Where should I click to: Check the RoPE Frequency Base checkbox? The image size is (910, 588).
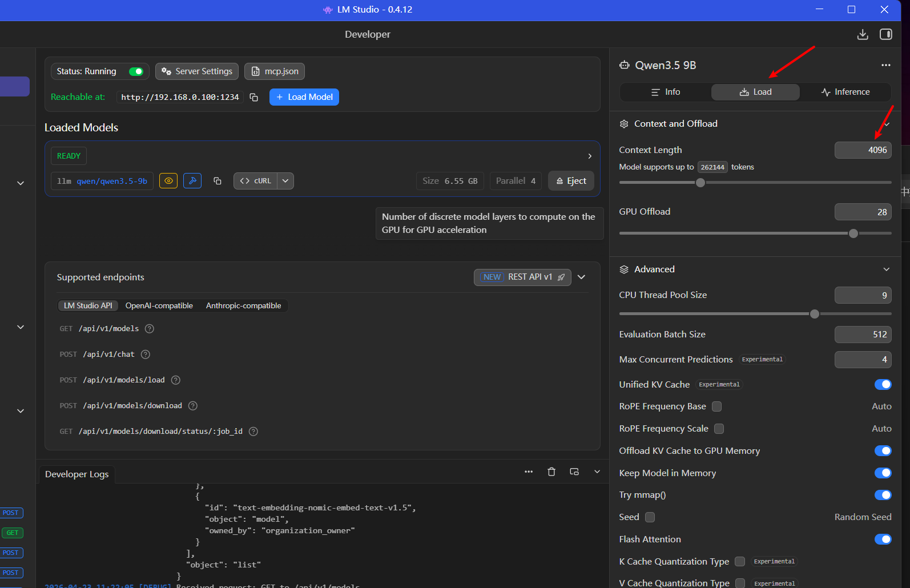point(717,406)
